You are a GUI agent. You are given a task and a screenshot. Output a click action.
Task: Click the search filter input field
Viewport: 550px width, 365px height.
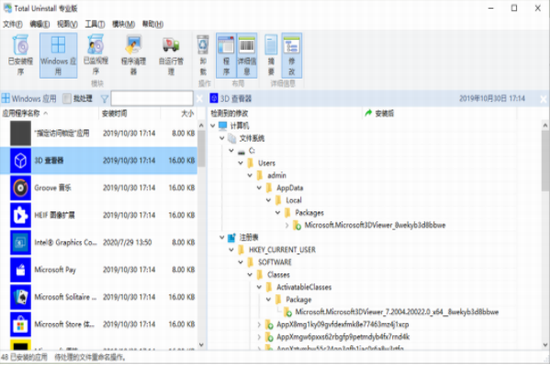(152, 99)
